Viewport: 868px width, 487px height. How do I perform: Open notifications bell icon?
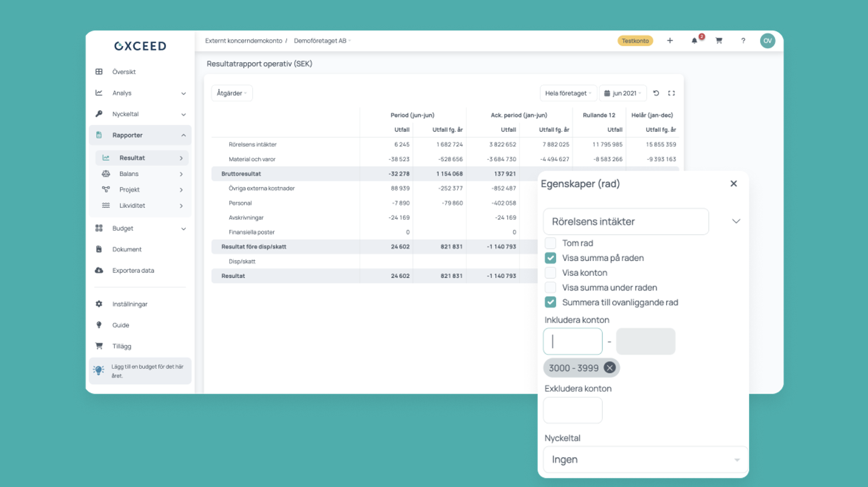click(x=695, y=41)
